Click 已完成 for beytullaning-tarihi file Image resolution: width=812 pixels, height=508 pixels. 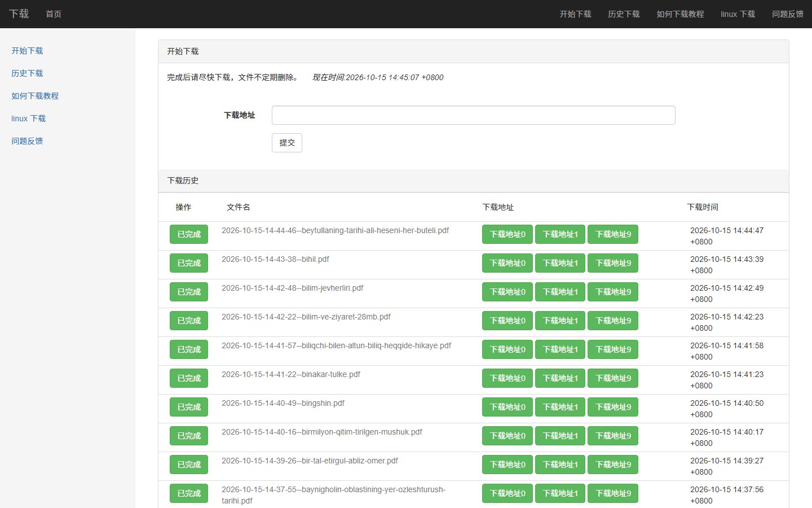click(x=189, y=234)
